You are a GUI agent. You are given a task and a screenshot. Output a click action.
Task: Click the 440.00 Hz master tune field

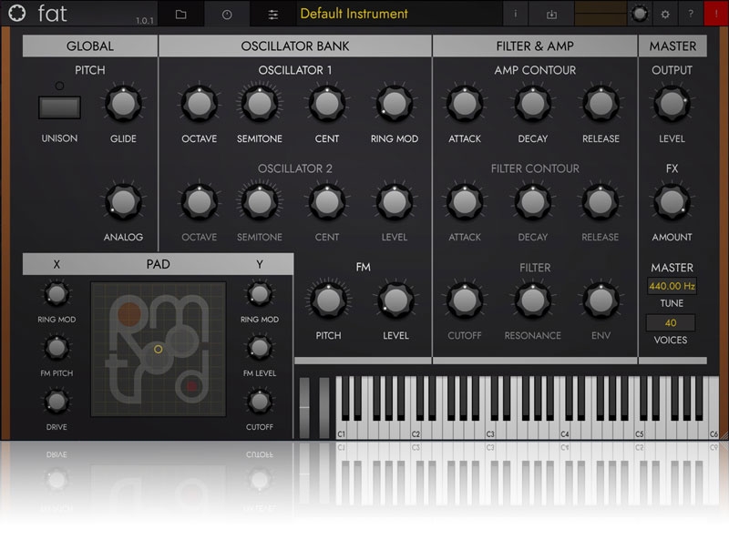click(672, 286)
